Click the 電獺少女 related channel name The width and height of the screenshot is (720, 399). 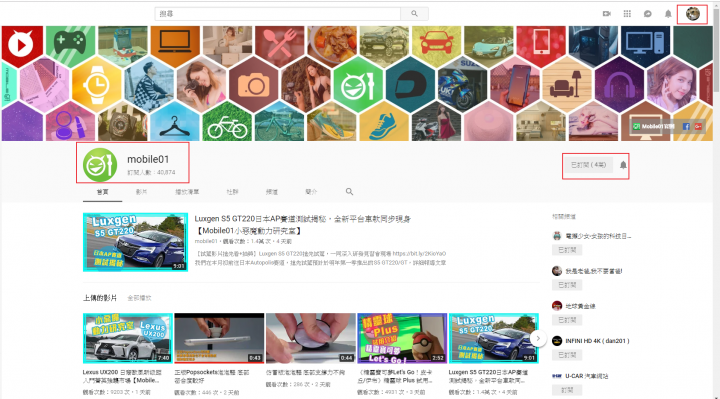click(x=598, y=236)
